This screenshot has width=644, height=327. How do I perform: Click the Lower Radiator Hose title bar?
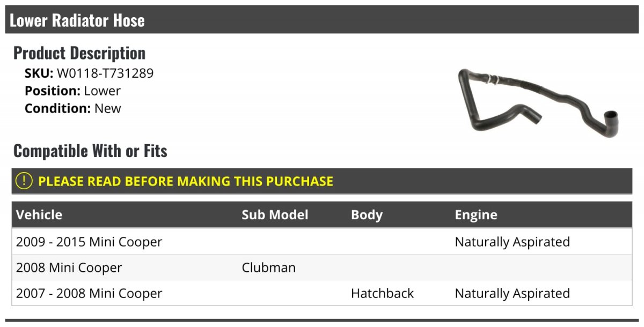[77, 20]
